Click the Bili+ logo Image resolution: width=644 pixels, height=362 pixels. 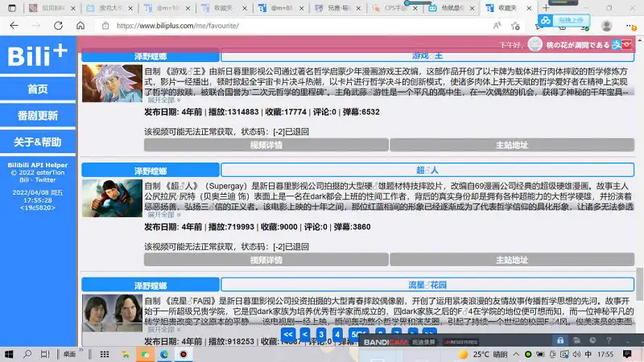click(x=37, y=56)
